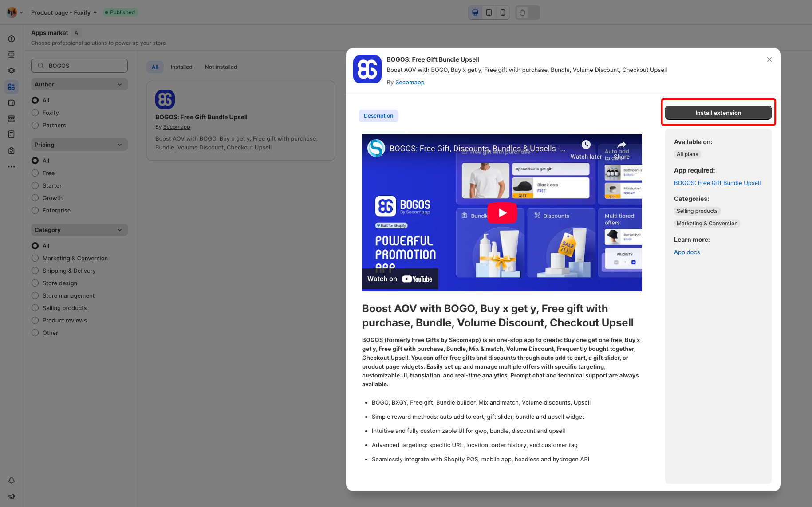Image resolution: width=812 pixels, height=507 pixels.
Task: Click the notifications bell icon
Action: pyautogui.click(x=12, y=480)
